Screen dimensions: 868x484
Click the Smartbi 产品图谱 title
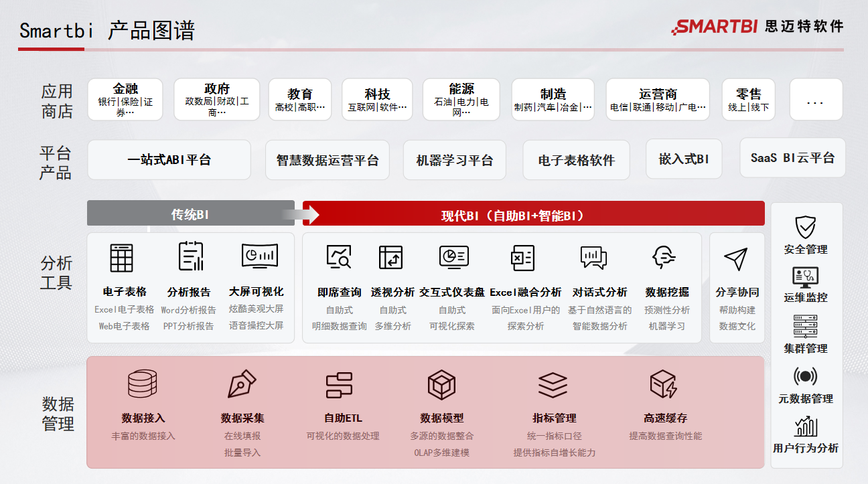[x=107, y=31]
